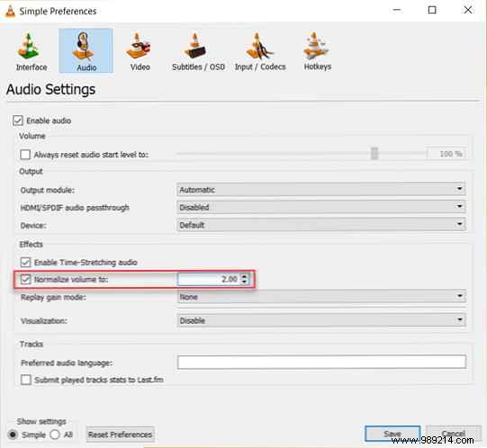Cancel the preferences dialog
This screenshot has width=487, height=448.
454,433
